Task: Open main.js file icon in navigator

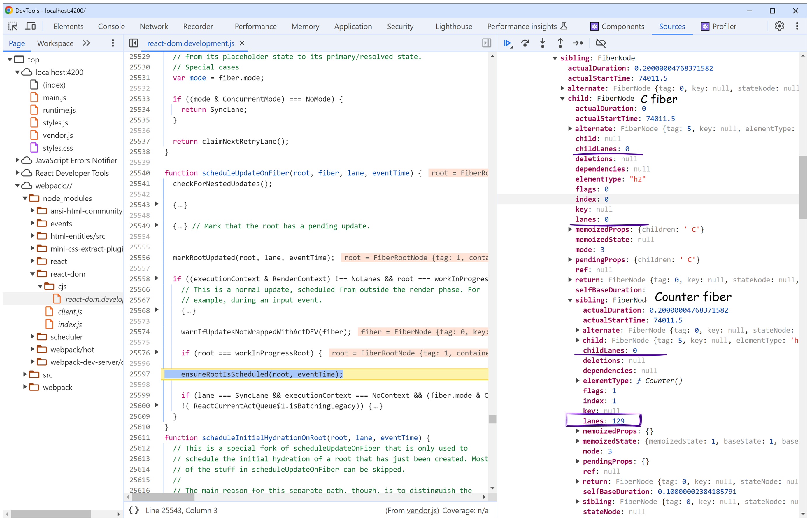Action: [x=34, y=97]
